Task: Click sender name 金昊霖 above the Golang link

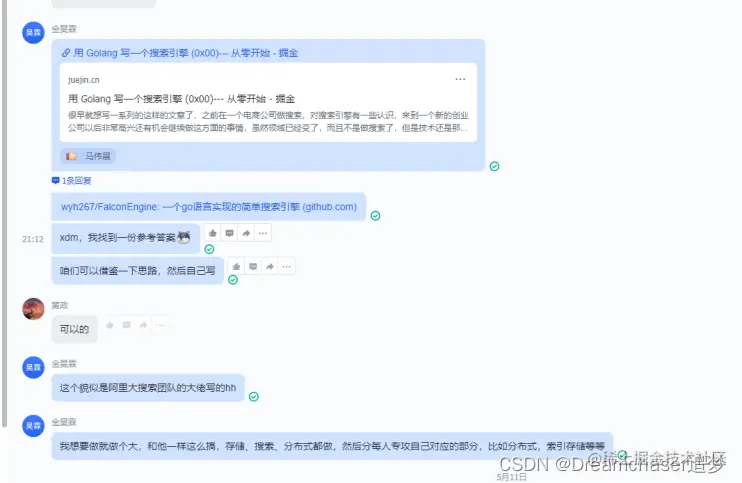Action: pyautogui.click(x=64, y=29)
